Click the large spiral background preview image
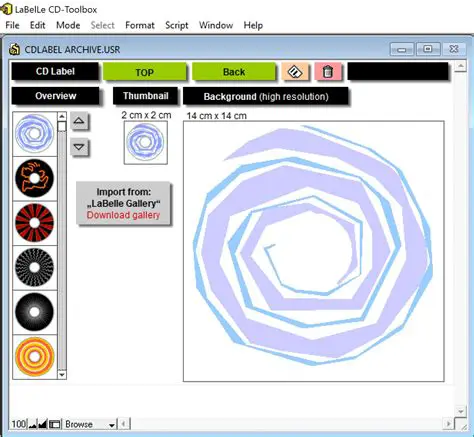The image size is (474, 437). [314, 251]
